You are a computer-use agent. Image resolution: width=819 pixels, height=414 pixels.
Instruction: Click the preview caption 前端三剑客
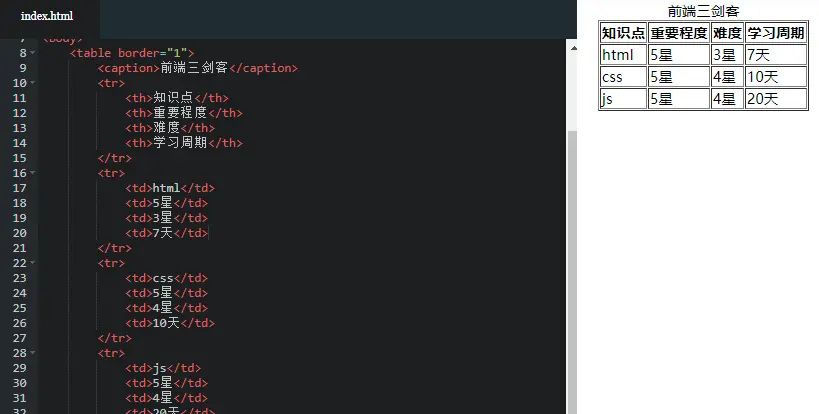[x=703, y=11]
